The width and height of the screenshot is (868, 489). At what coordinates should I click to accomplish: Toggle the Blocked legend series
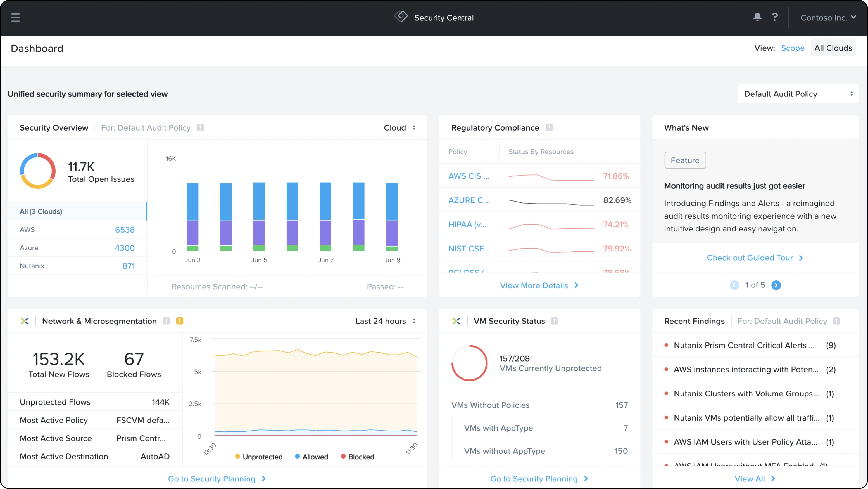click(358, 457)
